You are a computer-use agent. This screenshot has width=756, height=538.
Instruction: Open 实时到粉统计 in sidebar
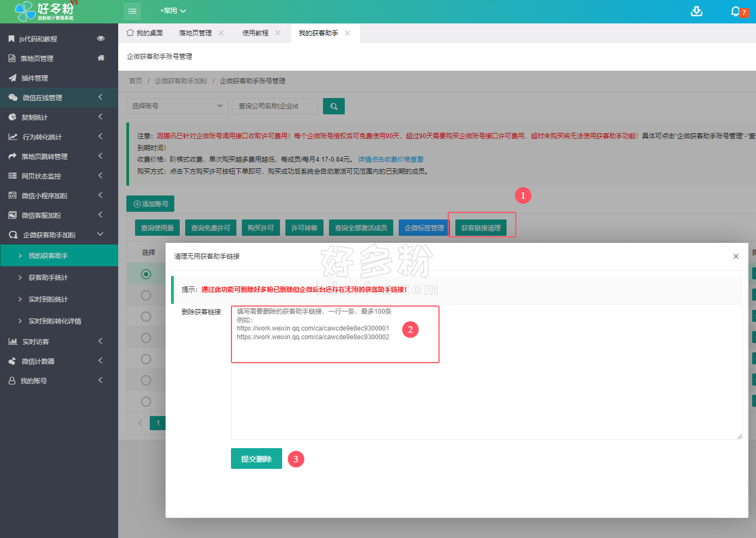(59, 299)
